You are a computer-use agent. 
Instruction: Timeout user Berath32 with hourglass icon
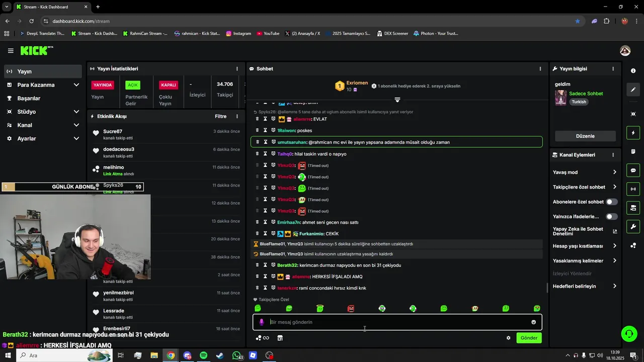click(x=266, y=265)
